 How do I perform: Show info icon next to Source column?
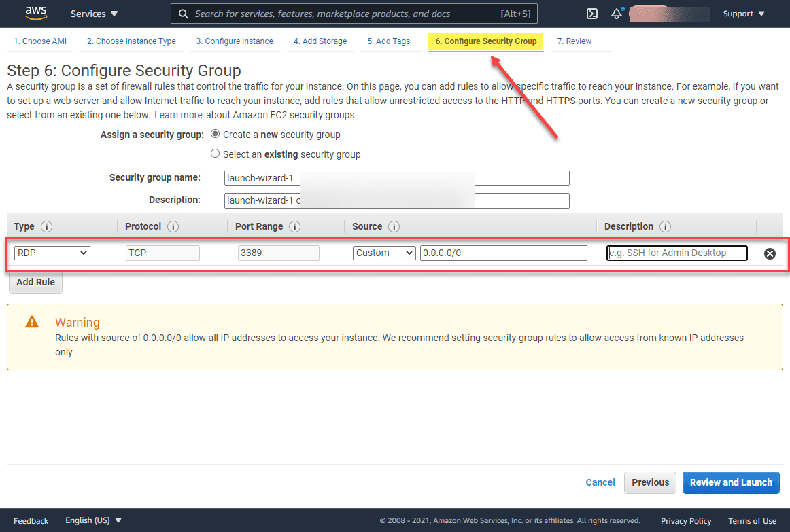(x=394, y=226)
